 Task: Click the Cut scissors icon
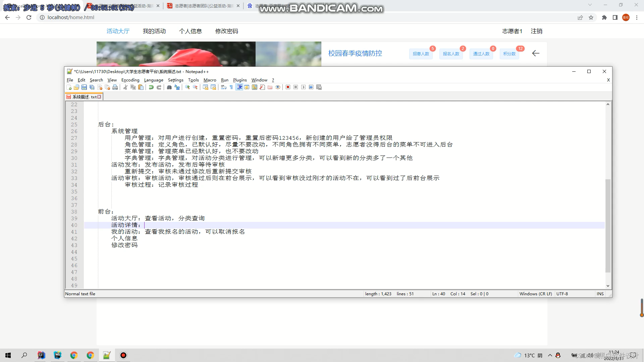(125, 87)
